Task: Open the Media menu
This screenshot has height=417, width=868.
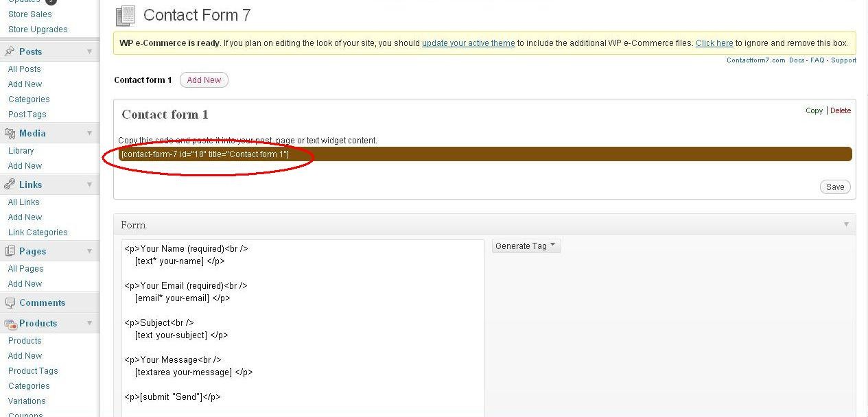Action: pos(32,133)
